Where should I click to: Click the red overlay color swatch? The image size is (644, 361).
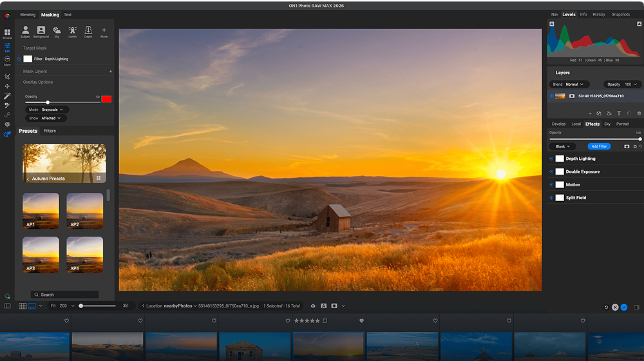(106, 99)
